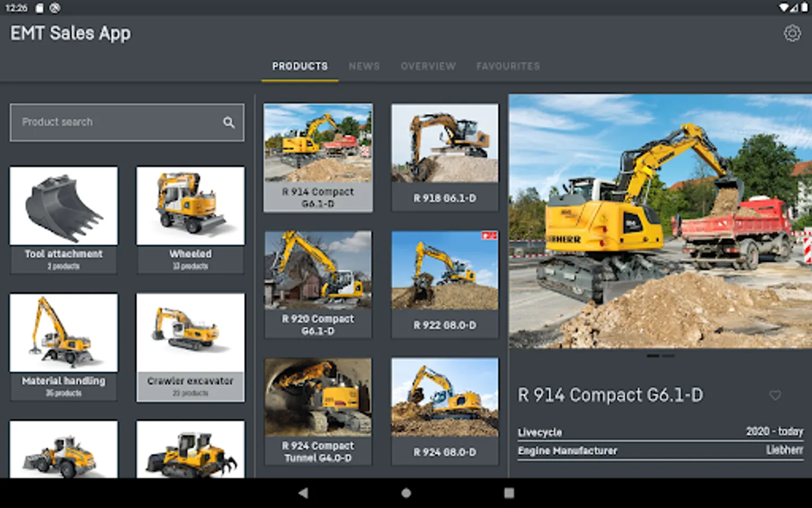This screenshot has height=508, width=812.
Task: Open the settings gear icon
Action: [792, 33]
